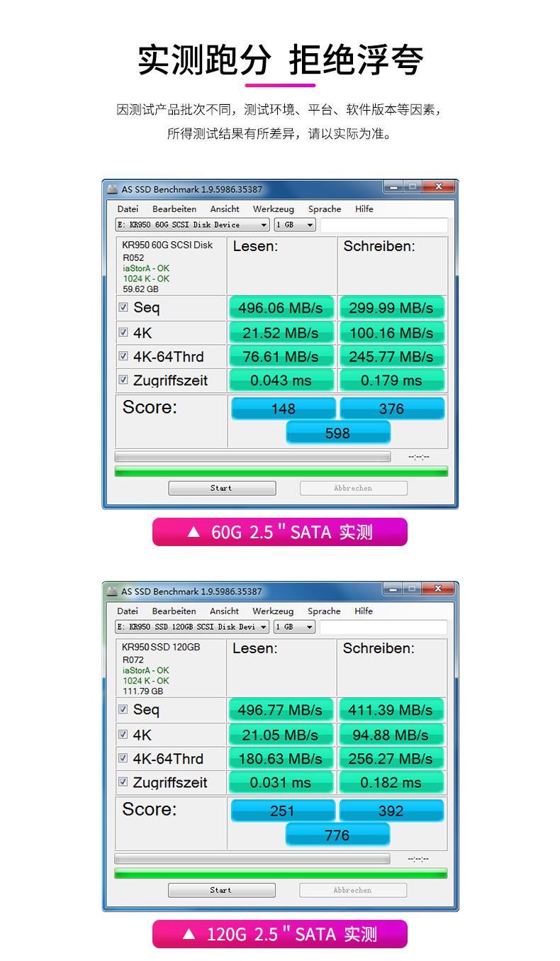Click 4K-64Thrd write result 245.77 MB/s
560x961 pixels.
tap(391, 356)
